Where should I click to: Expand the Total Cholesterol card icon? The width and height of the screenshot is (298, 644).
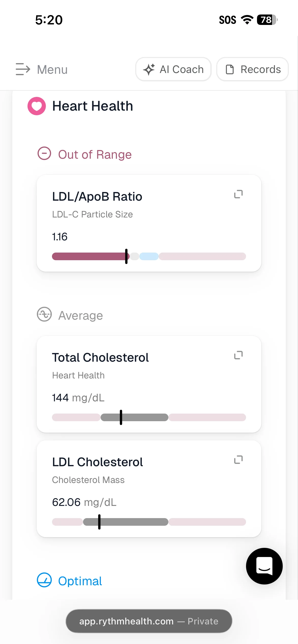pyautogui.click(x=238, y=355)
